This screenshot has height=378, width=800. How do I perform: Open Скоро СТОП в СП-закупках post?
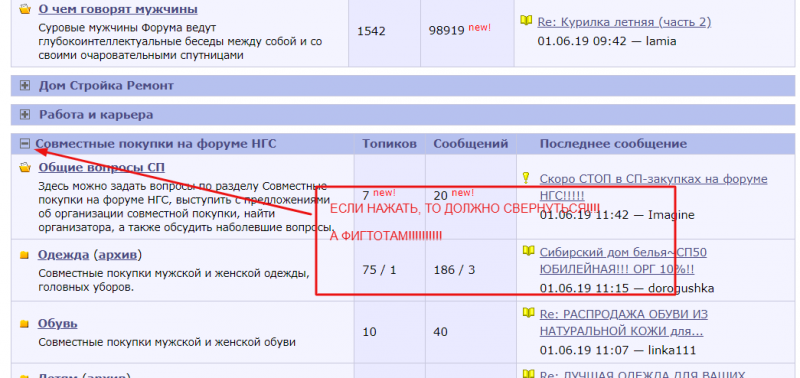click(654, 187)
